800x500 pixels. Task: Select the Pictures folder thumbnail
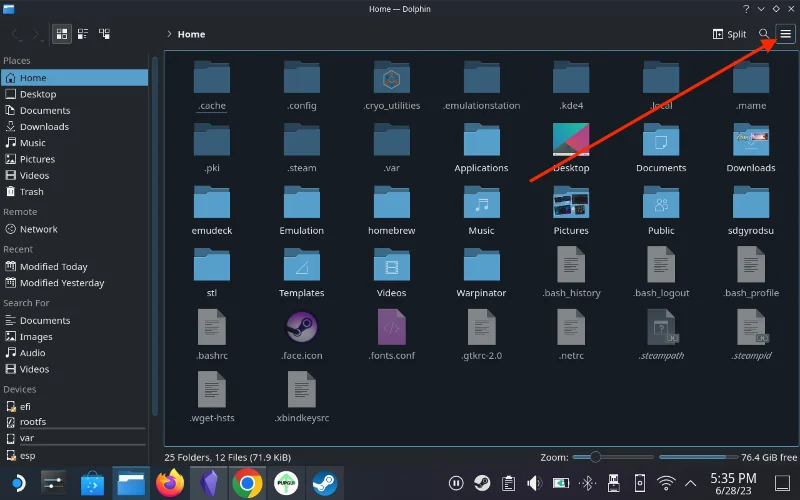pyautogui.click(x=571, y=202)
